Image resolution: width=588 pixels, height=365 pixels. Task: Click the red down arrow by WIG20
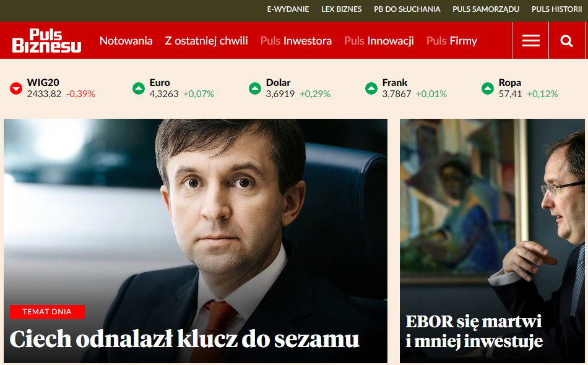16,88
